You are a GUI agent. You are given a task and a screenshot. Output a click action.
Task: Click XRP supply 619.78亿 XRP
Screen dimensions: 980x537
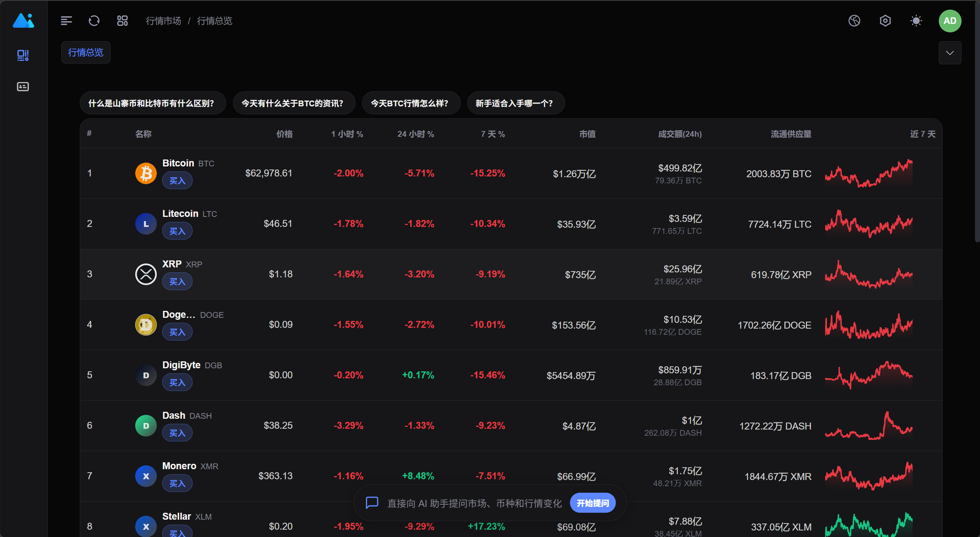[x=781, y=275]
